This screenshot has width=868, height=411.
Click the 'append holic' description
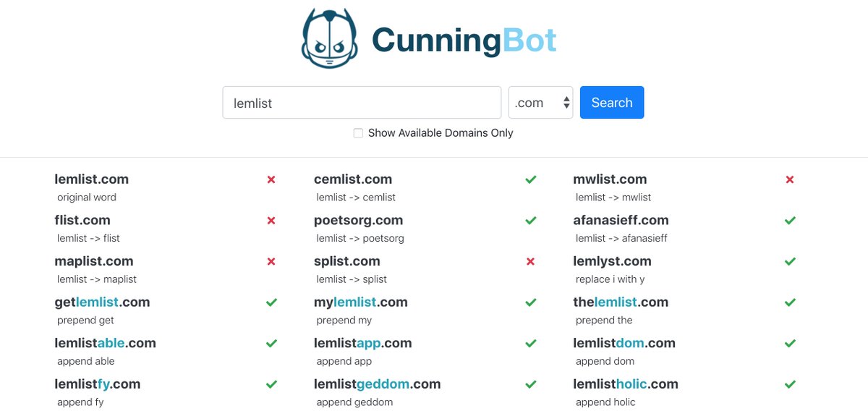pyautogui.click(x=605, y=402)
